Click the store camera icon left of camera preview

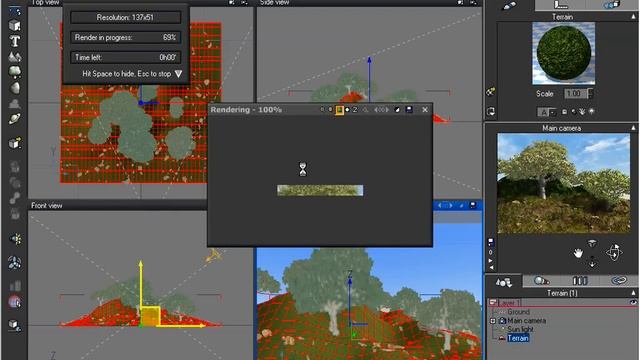tap(491, 242)
